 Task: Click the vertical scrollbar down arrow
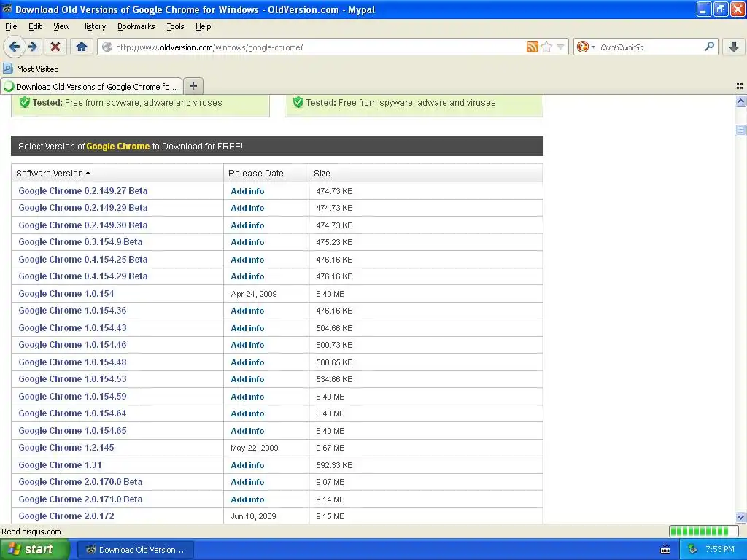coord(740,518)
